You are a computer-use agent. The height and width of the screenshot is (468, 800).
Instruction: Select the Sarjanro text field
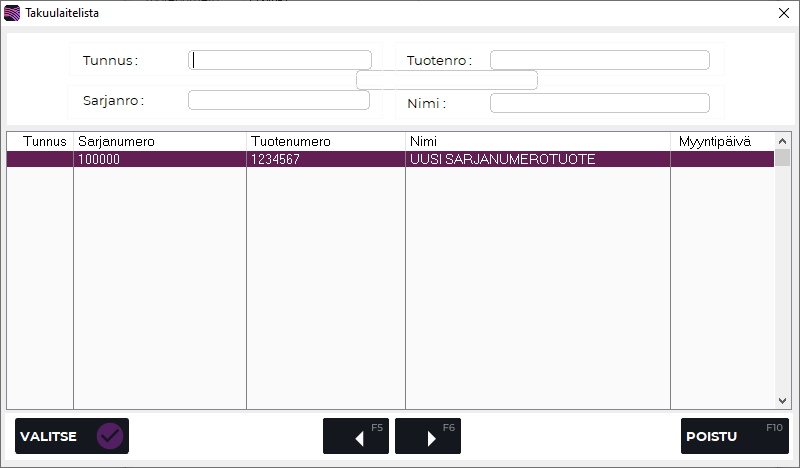(x=278, y=100)
